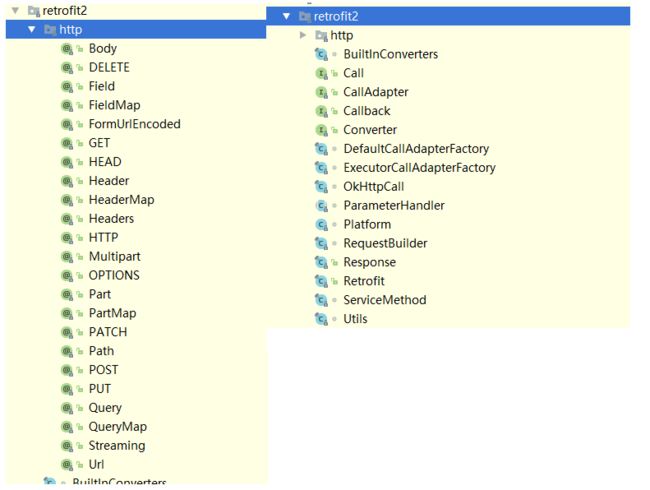Image resolution: width=650 pixels, height=490 pixels.
Task: Click the interface icon beside CallAdapter
Action: 322,92
